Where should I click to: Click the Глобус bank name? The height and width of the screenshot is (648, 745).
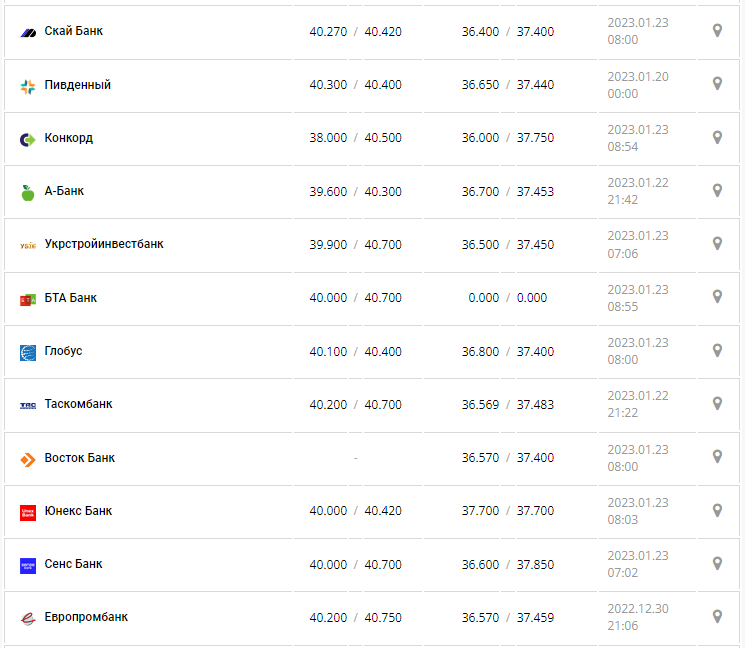tap(63, 351)
